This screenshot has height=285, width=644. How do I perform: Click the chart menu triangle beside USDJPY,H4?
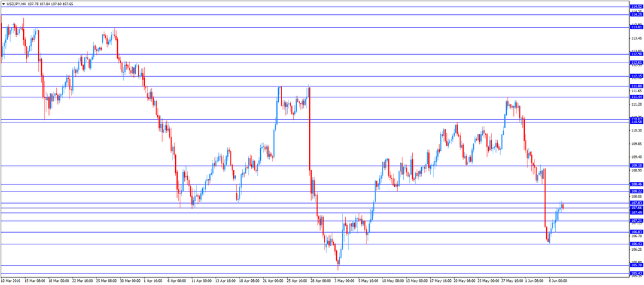4,4
